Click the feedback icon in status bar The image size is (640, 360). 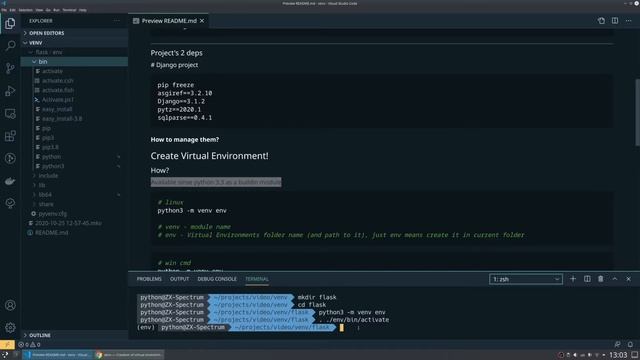(617, 344)
